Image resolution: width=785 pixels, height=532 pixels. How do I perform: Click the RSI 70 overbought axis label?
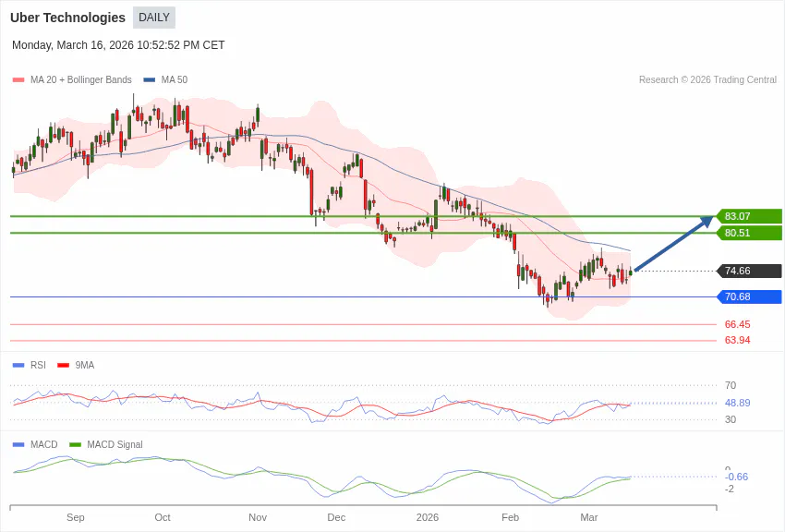731,385
